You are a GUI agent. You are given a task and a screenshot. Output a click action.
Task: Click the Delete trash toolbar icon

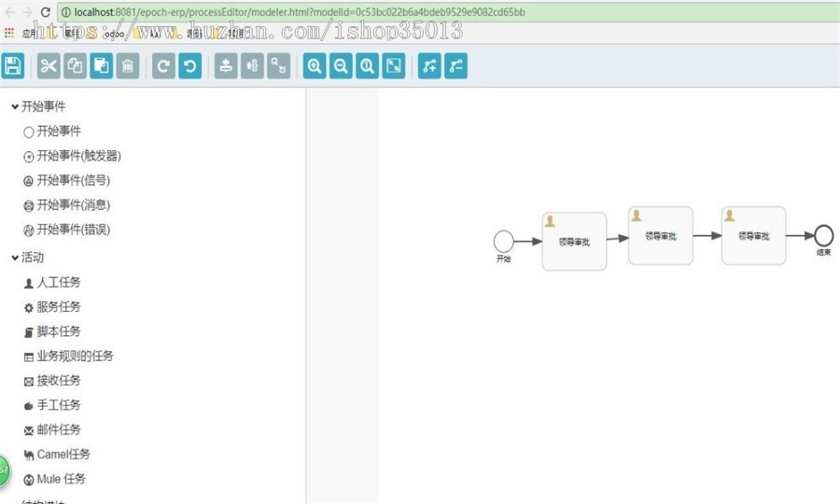pyautogui.click(x=128, y=66)
